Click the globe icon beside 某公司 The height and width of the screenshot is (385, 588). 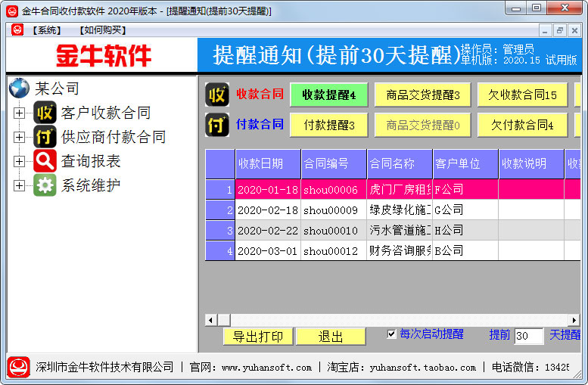click(19, 88)
